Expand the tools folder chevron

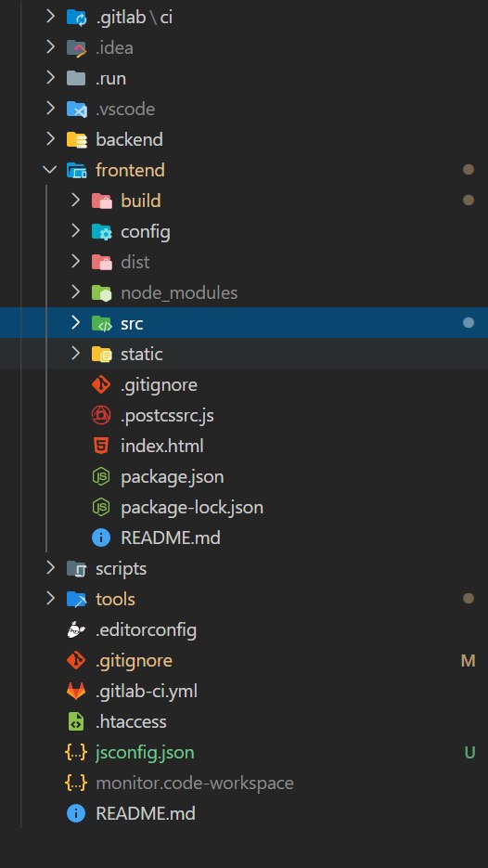(50, 598)
